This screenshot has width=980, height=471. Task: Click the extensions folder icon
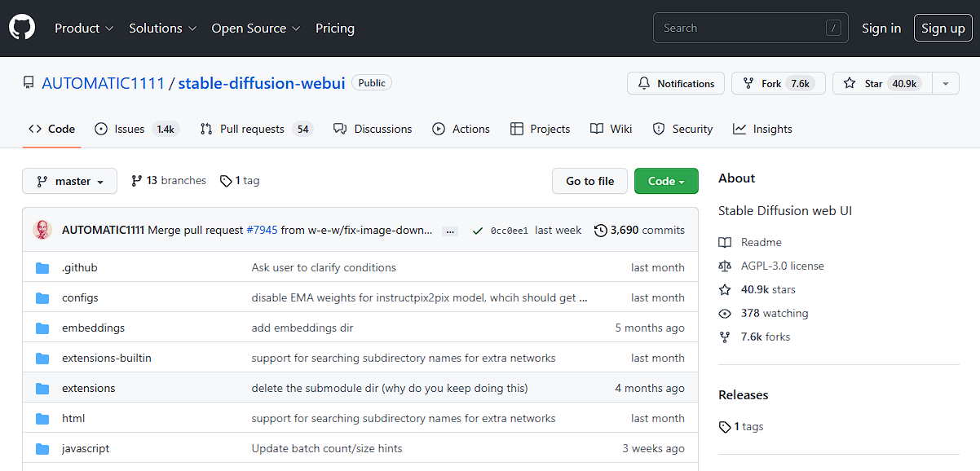pyautogui.click(x=42, y=388)
